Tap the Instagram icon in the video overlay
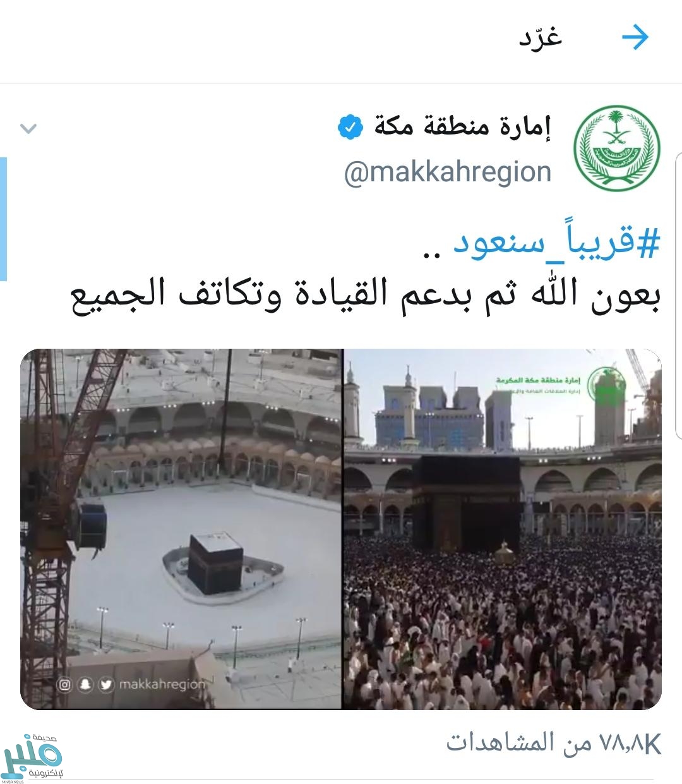 (x=64, y=684)
